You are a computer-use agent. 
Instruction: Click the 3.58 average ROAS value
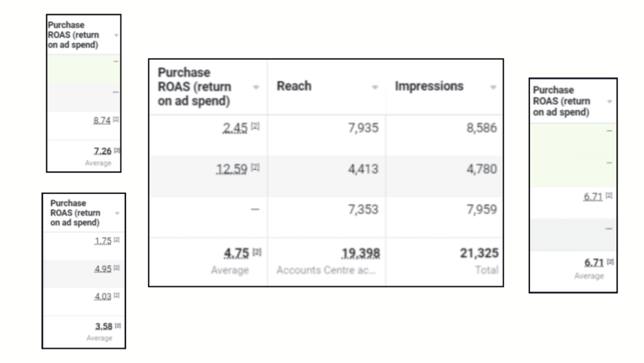click(103, 326)
